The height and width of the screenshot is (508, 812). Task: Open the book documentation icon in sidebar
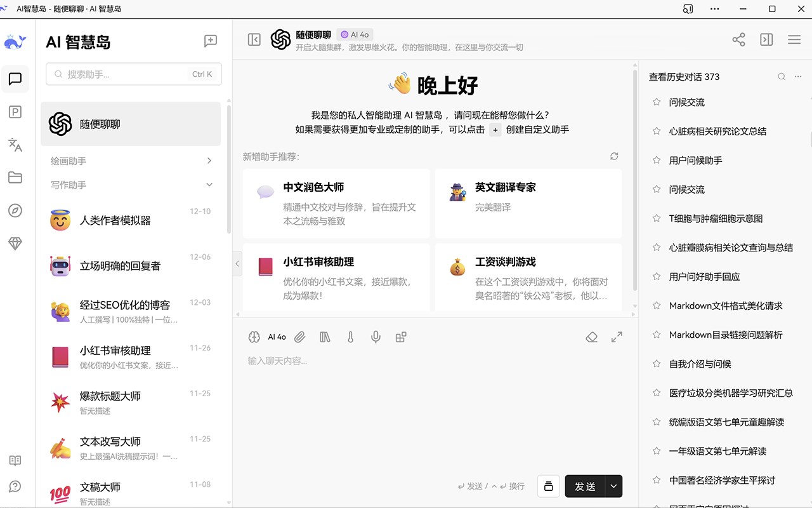15,460
